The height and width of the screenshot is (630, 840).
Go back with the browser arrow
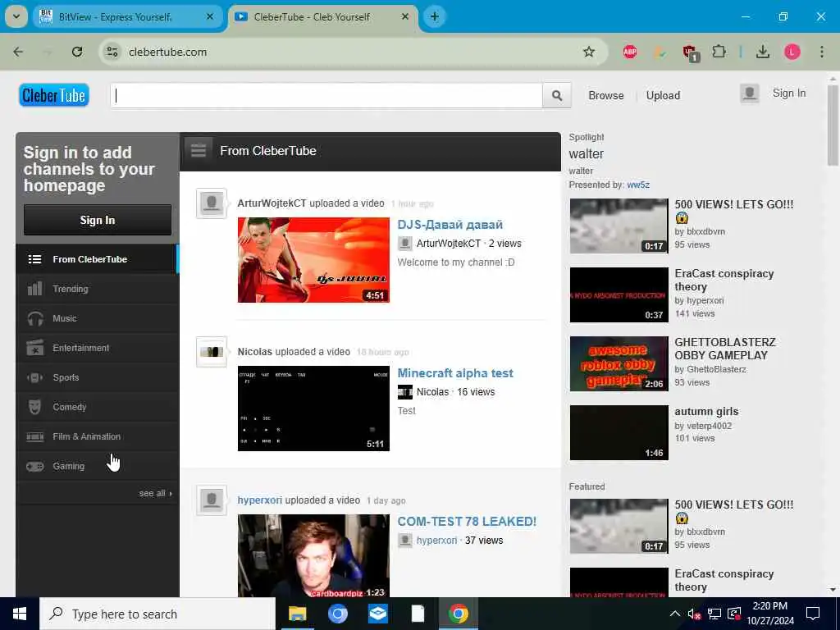18,52
